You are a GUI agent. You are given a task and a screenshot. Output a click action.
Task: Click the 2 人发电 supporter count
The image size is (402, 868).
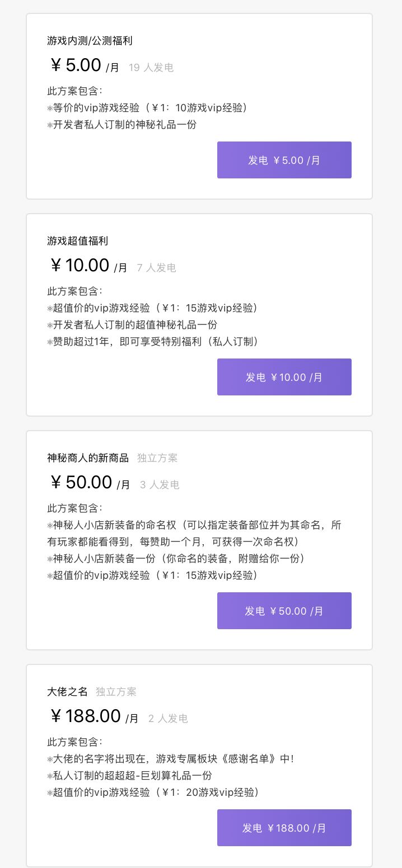point(167,718)
